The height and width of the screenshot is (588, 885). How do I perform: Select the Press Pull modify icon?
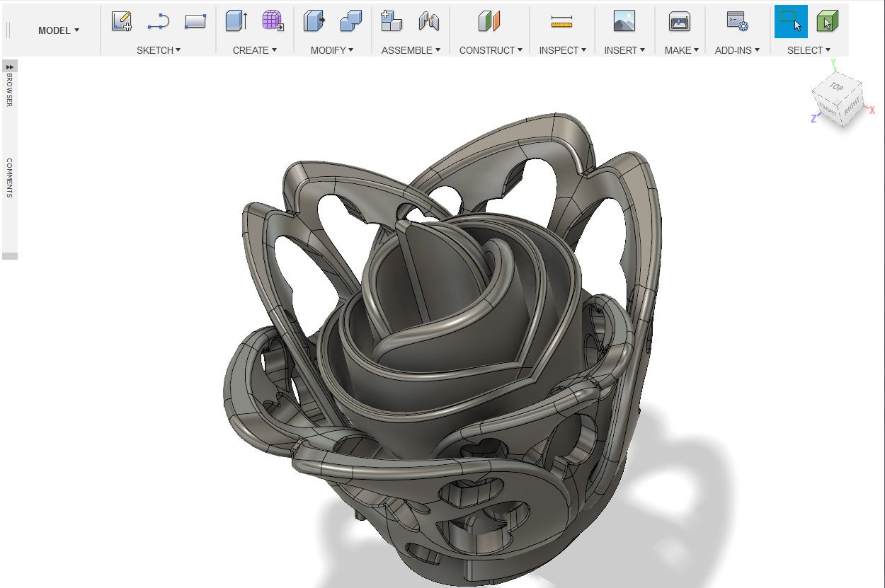[314, 22]
